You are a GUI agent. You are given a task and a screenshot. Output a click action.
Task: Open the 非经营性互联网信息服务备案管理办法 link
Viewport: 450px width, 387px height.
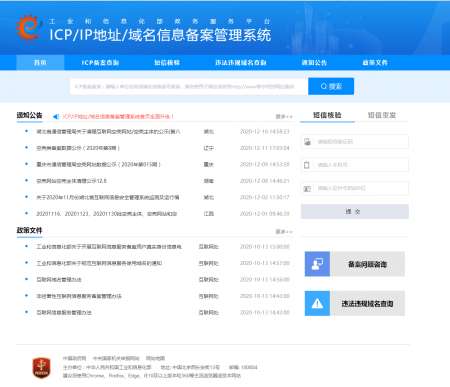click(79, 296)
